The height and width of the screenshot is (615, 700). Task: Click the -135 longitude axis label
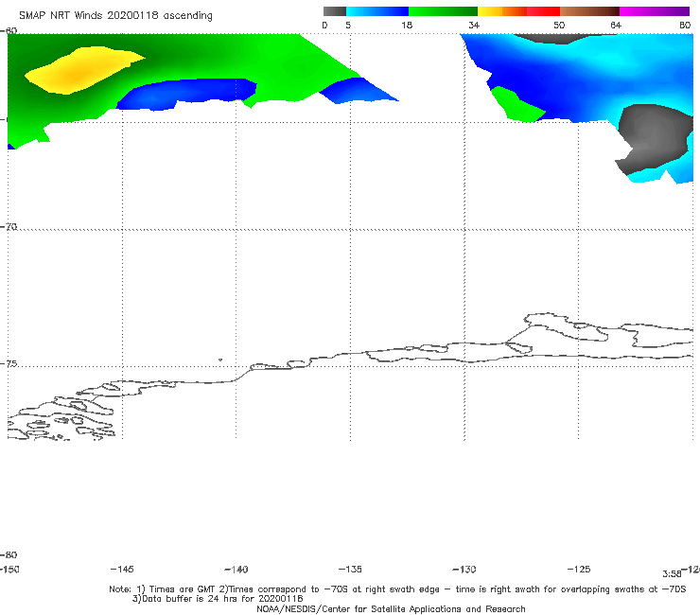tap(350, 569)
